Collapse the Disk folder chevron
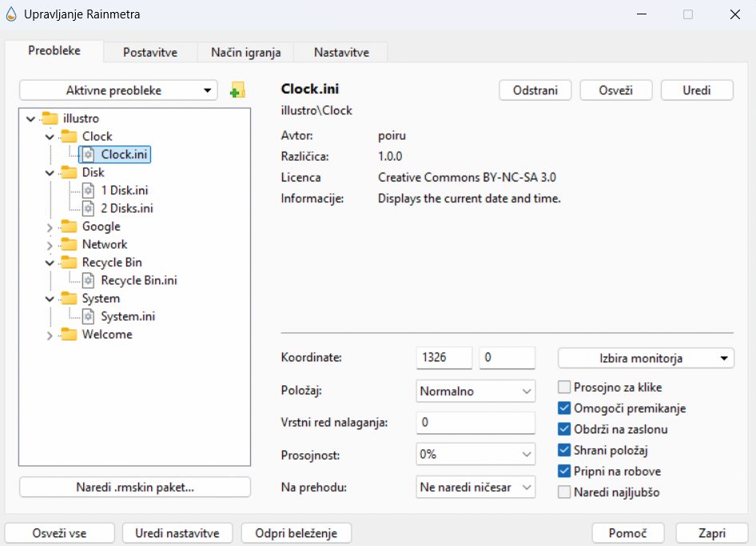756x546 pixels. pyautogui.click(x=50, y=173)
